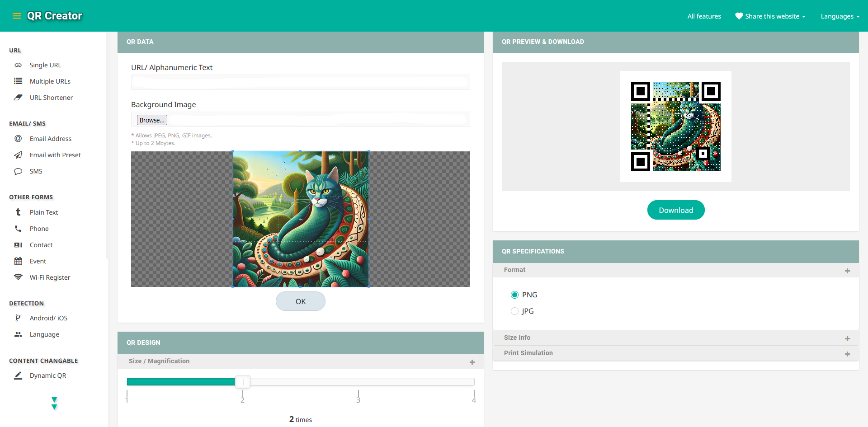Click the Multiple URLs list icon

[18, 81]
